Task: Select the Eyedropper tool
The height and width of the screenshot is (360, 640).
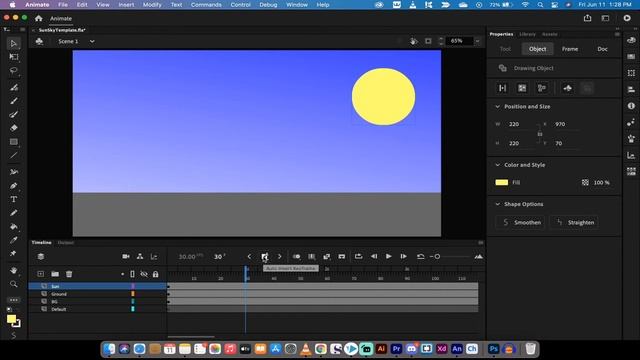Action: 13,240
